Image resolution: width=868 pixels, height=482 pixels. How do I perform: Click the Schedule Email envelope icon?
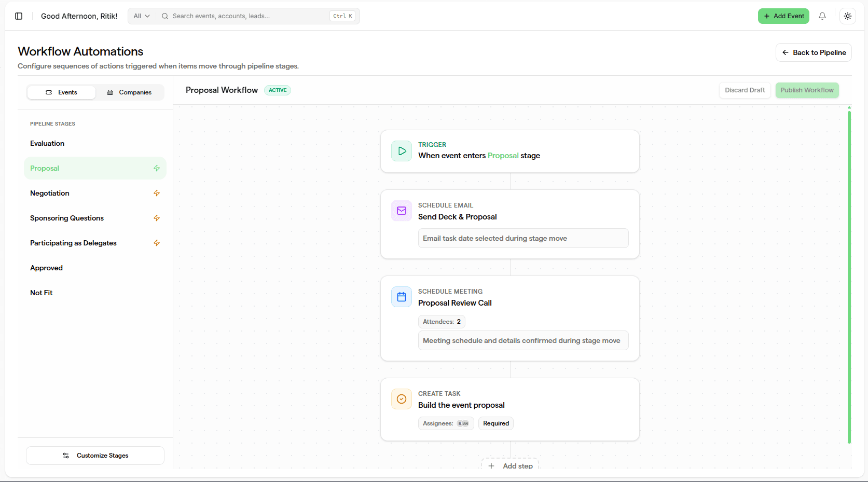(x=402, y=211)
